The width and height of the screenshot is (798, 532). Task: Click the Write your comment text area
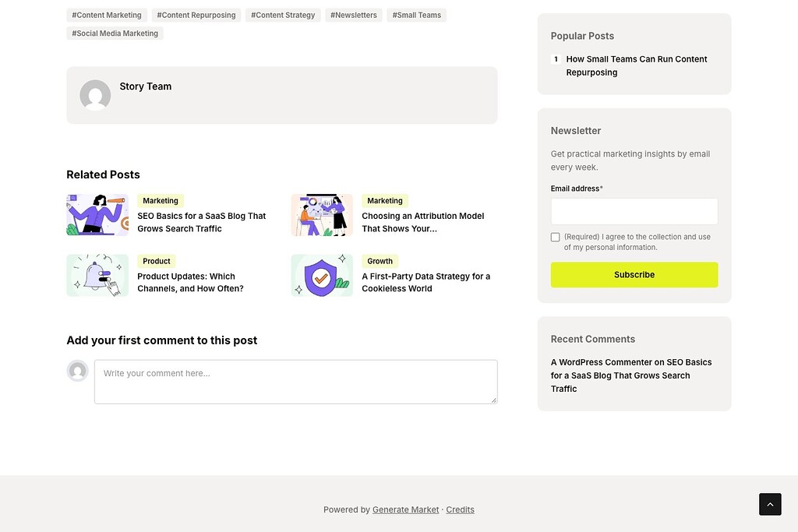coord(295,382)
